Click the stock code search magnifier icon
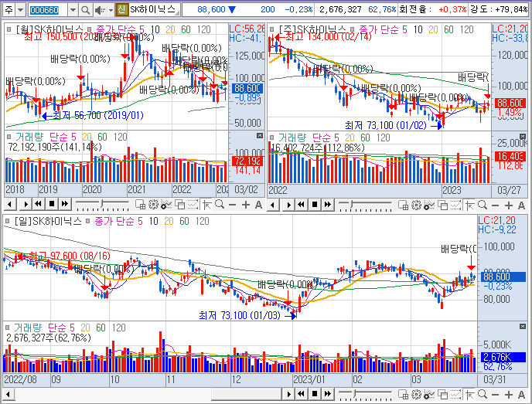532x404 pixels. 86,10
